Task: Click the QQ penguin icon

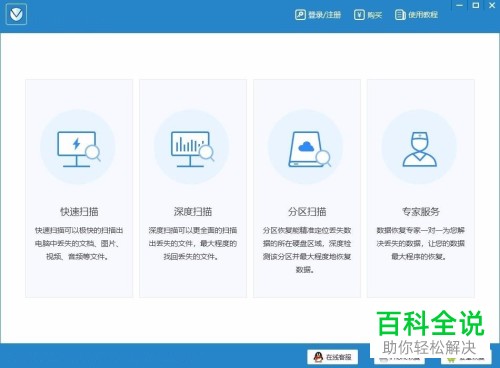Action: tap(318, 357)
